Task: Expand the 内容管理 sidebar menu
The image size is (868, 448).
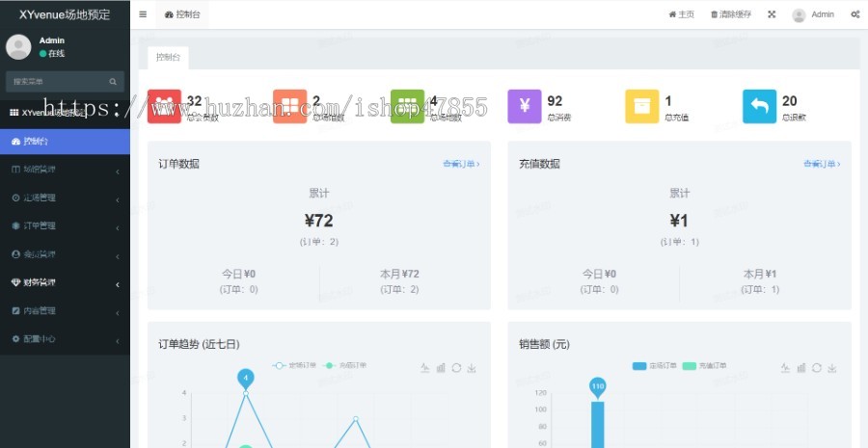Action: (x=65, y=311)
